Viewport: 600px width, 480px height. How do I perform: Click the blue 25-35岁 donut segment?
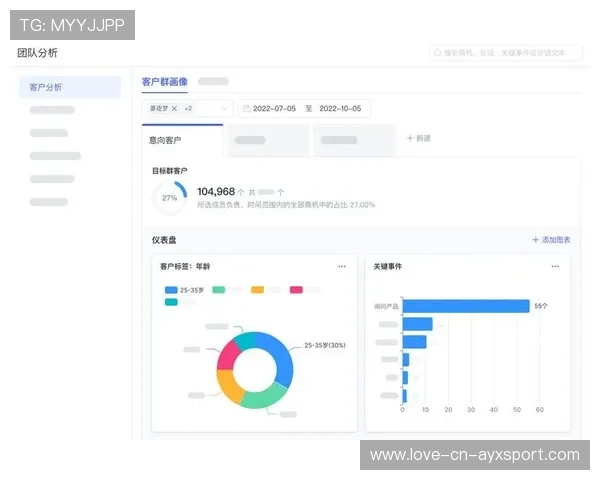282,358
